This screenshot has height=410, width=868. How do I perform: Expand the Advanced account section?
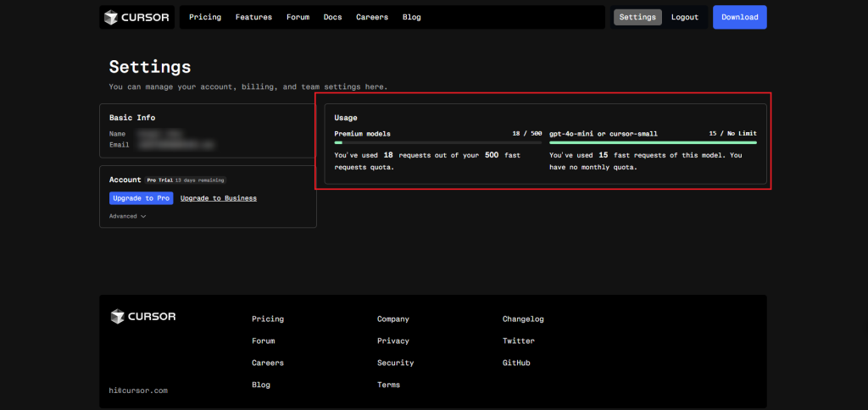pyautogui.click(x=128, y=216)
